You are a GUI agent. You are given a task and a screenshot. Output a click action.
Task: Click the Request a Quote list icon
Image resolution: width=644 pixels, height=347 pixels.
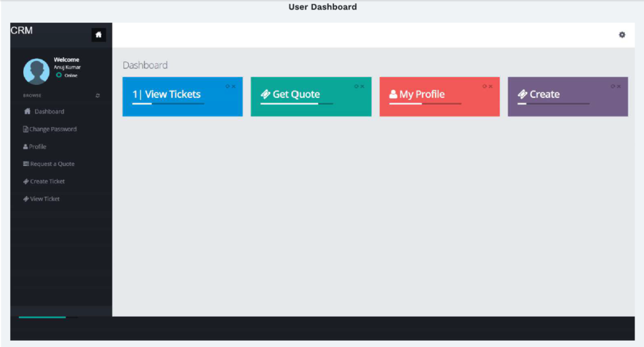coord(26,164)
